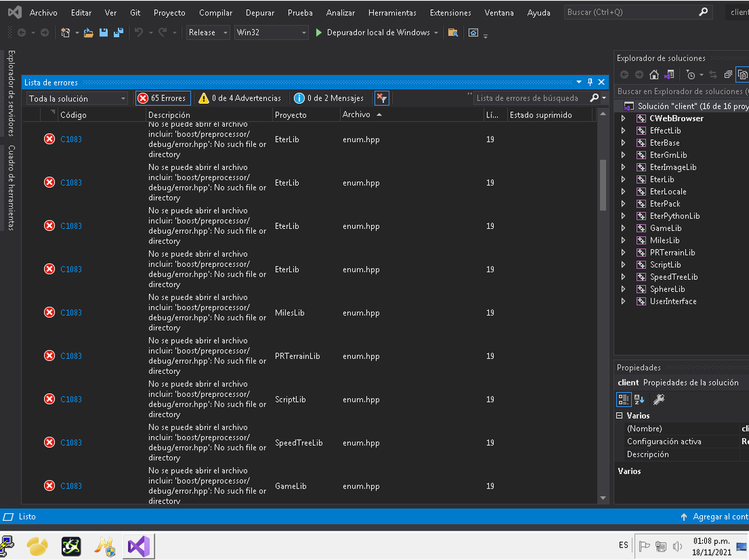Screen dimensions: 749x560
Task: Open the Cuadro de herramientas side tab
Action: click(11, 188)
